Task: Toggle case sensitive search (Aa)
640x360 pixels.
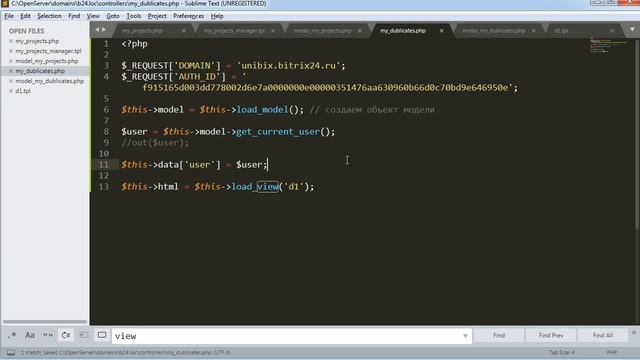Action: coord(30,336)
